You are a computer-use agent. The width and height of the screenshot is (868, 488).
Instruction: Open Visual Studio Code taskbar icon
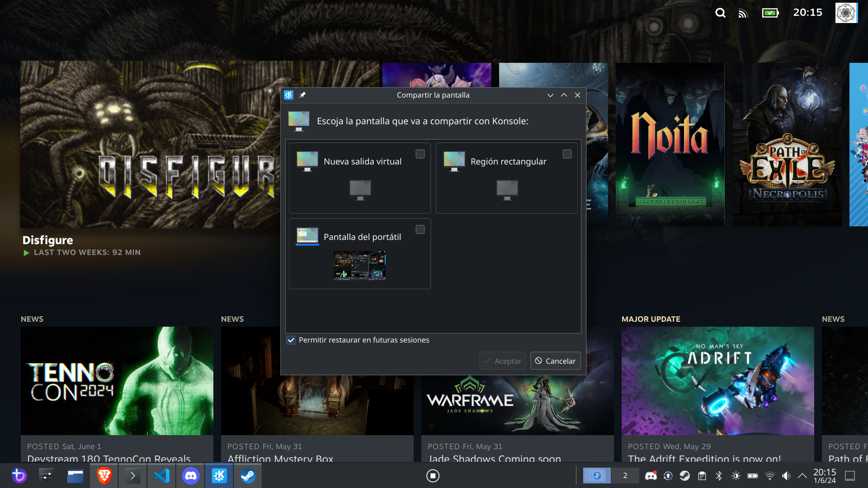click(x=162, y=476)
